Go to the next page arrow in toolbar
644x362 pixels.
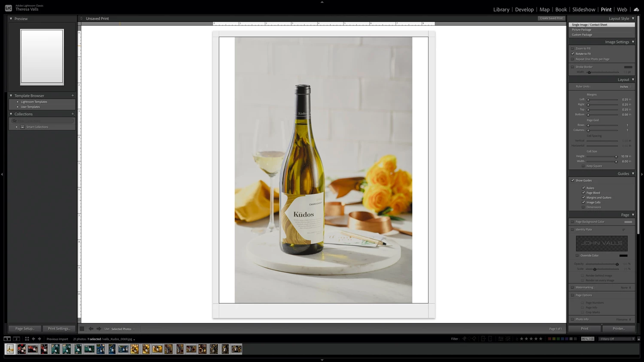coord(99,329)
